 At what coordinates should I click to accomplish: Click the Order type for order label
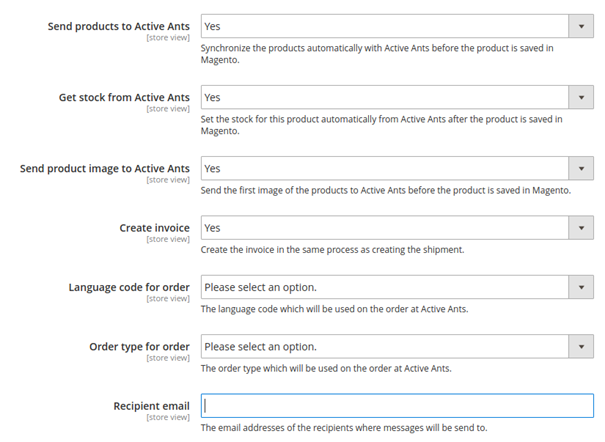point(139,347)
